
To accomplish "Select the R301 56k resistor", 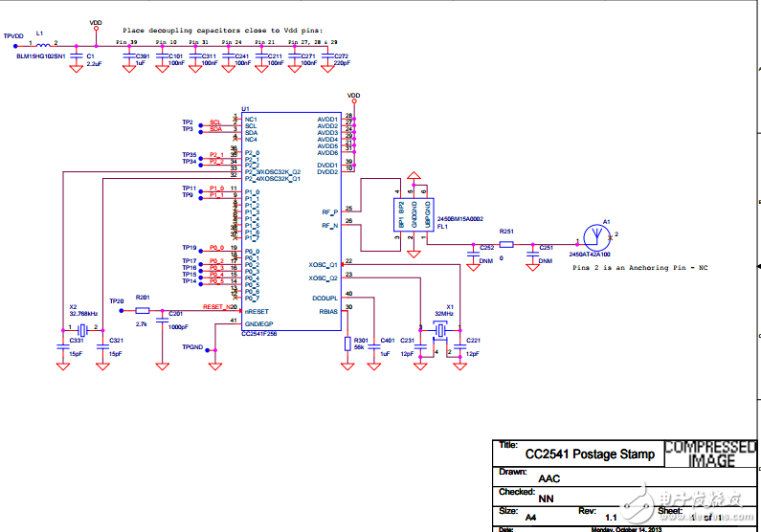I will click(347, 344).
